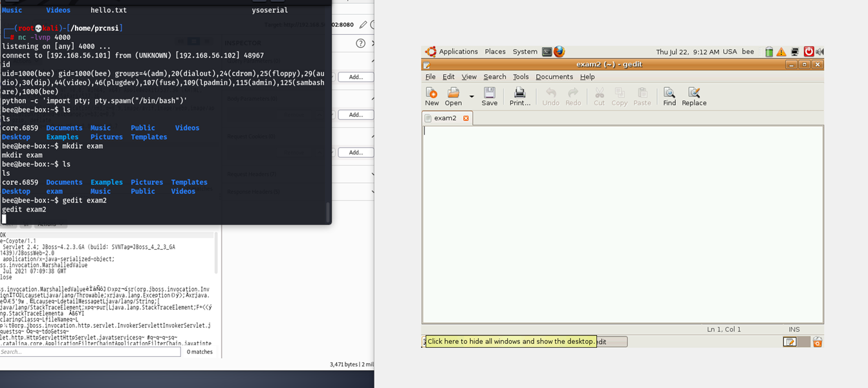Click the workspace switcher showing gedit
The image size is (868, 388).
point(790,341)
